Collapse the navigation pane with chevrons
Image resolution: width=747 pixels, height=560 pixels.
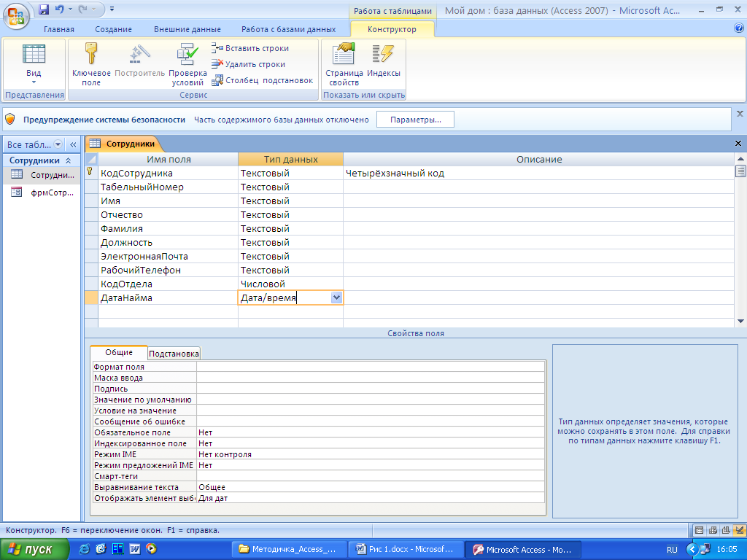tap(73, 144)
